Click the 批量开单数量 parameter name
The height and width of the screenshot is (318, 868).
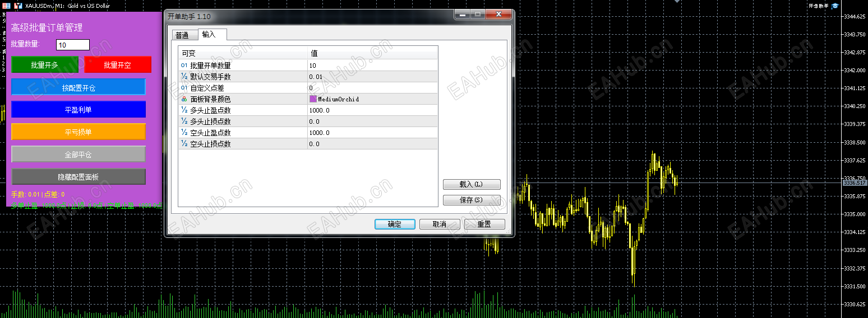point(211,66)
